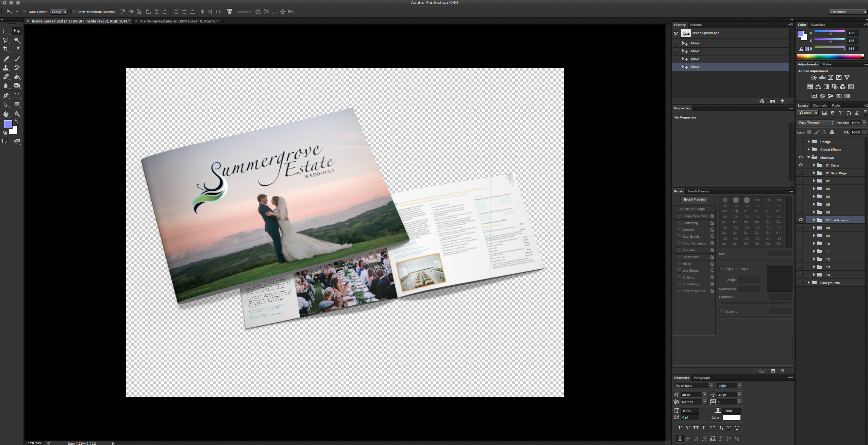The width and height of the screenshot is (868, 445).
Task: Click the Brush Presets button
Action: pyautogui.click(x=694, y=200)
